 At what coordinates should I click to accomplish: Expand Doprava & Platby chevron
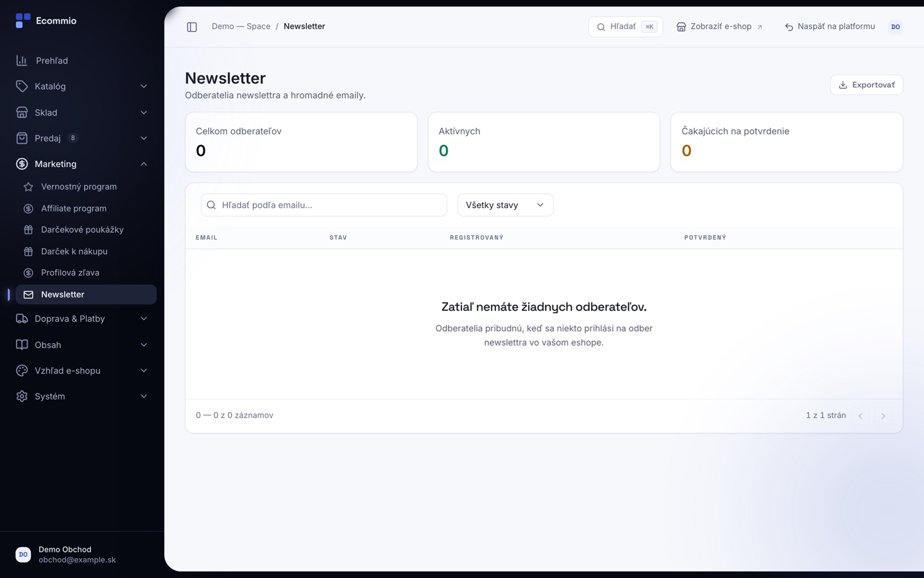(x=144, y=319)
